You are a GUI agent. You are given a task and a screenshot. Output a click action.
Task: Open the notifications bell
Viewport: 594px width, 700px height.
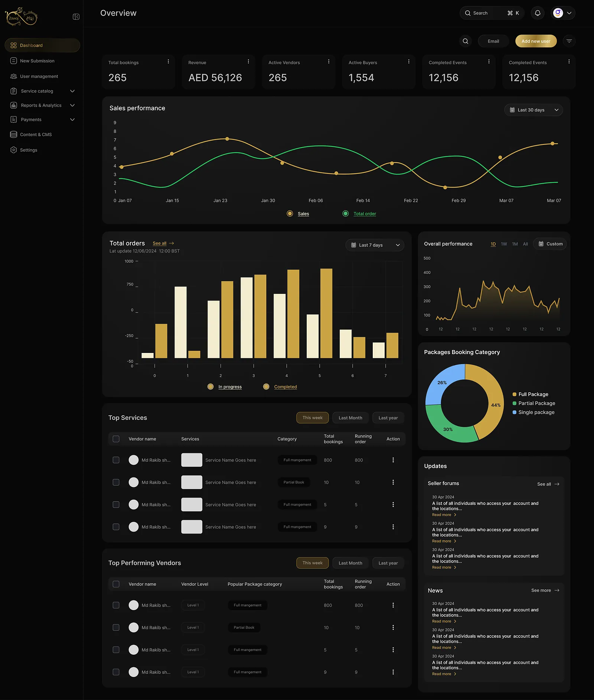[538, 13]
